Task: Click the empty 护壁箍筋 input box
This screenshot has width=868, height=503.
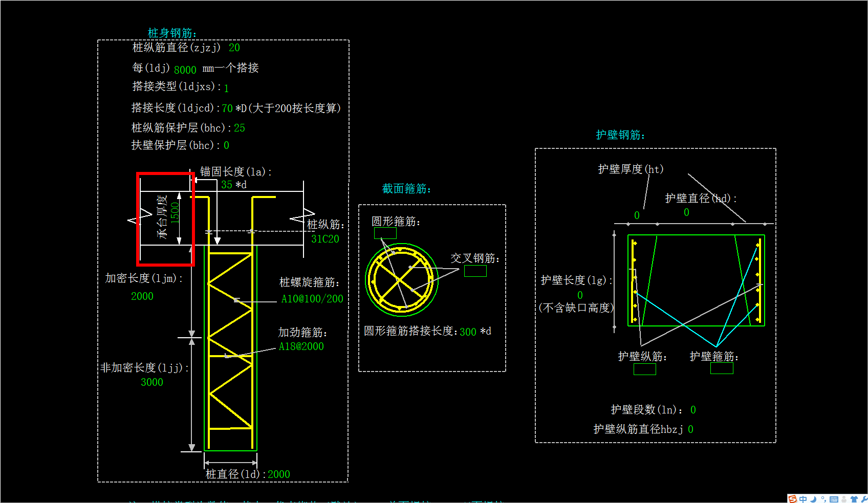Action: (x=722, y=368)
